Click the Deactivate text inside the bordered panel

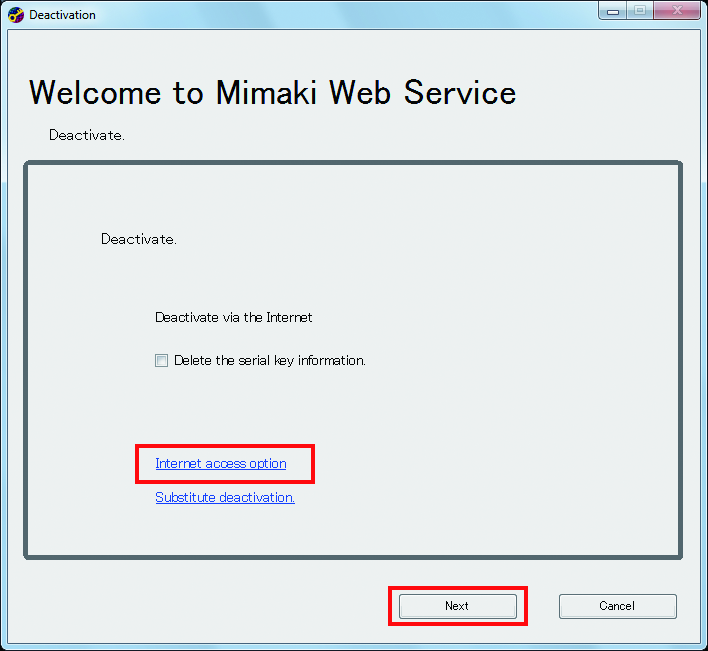tap(138, 240)
